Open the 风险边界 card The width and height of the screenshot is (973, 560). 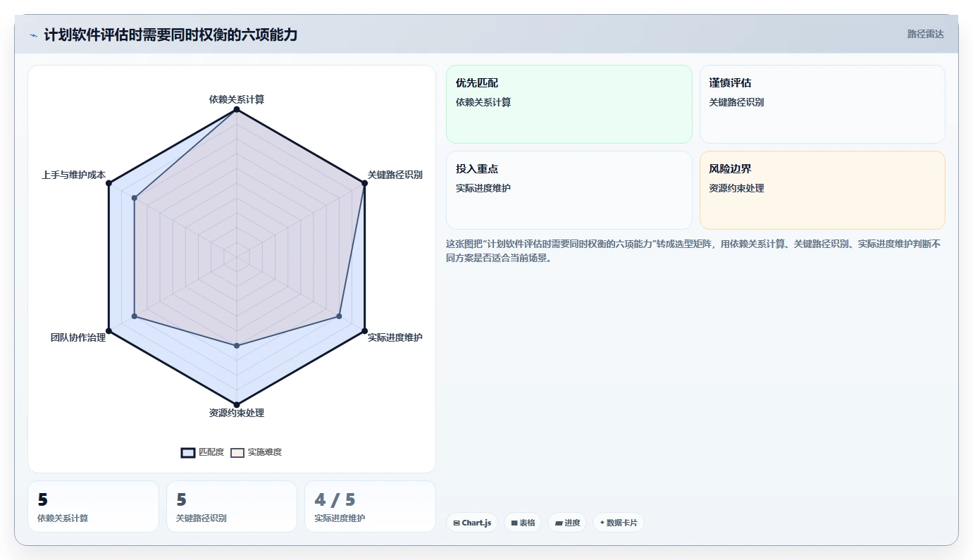822,190
